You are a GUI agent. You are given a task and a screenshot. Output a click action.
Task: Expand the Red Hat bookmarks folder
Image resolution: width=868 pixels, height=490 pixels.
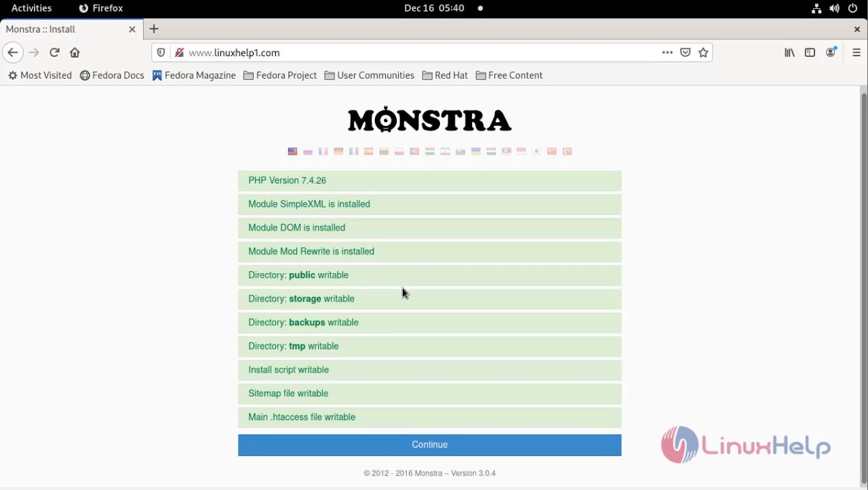point(445,75)
